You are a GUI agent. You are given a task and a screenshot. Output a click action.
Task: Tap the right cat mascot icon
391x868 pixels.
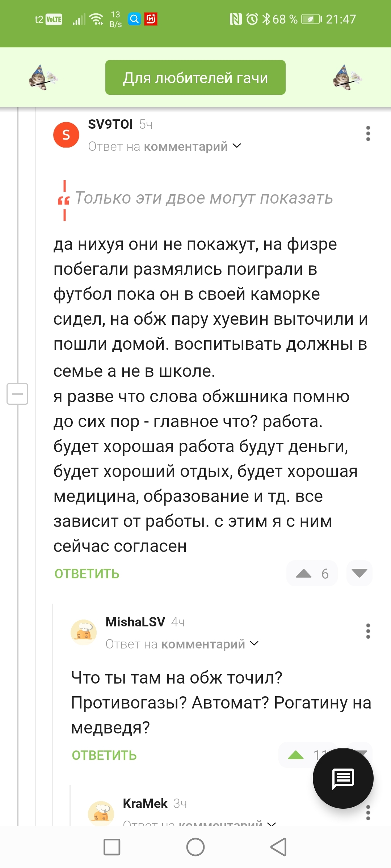[x=347, y=77]
